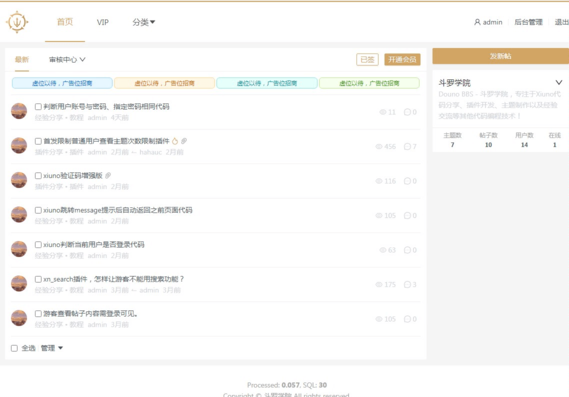This screenshot has height=397, width=569.
Task: Open the 分类 dropdown in the navbar
Action: [144, 22]
